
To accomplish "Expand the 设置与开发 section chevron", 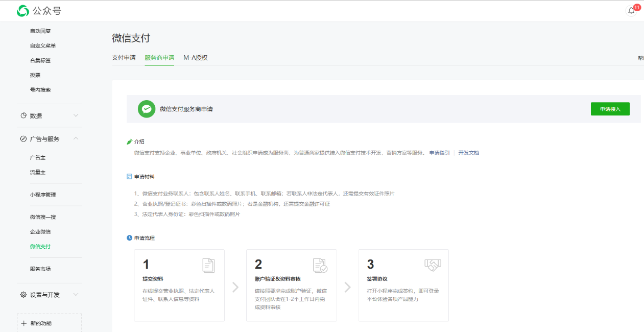I will coord(76,295).
